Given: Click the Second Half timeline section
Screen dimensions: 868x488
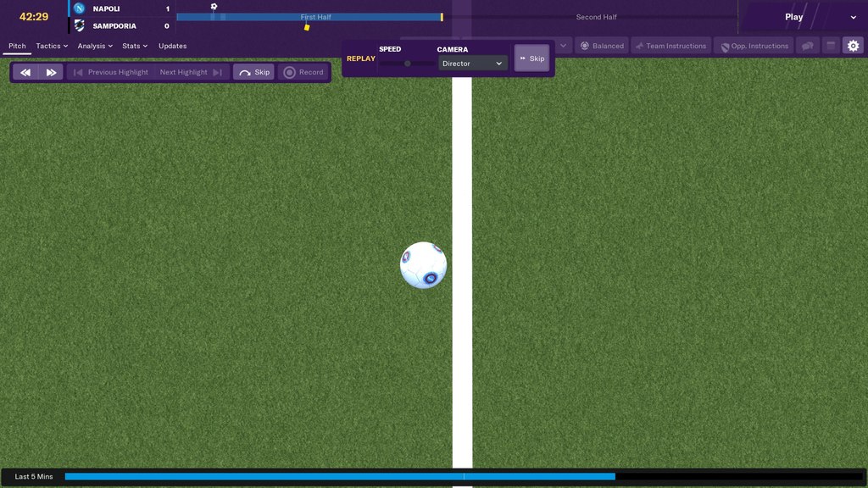Looking at the screenshot, I should (596, 17).
